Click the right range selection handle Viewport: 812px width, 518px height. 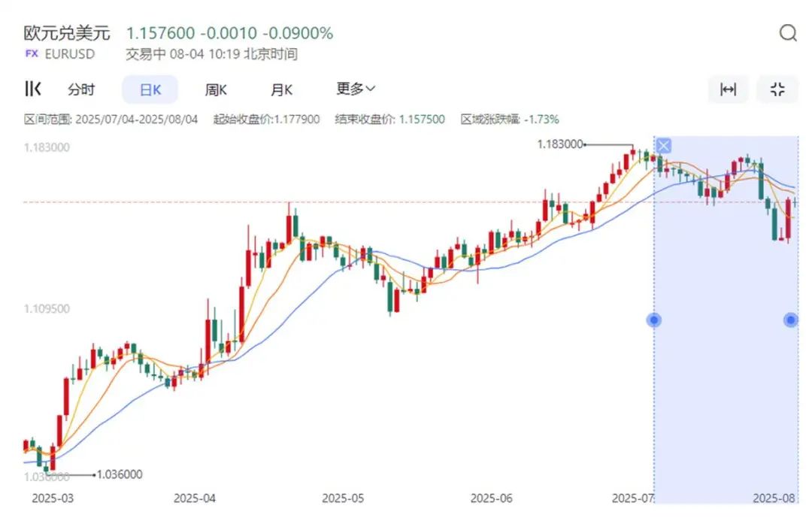click(790, 320)
